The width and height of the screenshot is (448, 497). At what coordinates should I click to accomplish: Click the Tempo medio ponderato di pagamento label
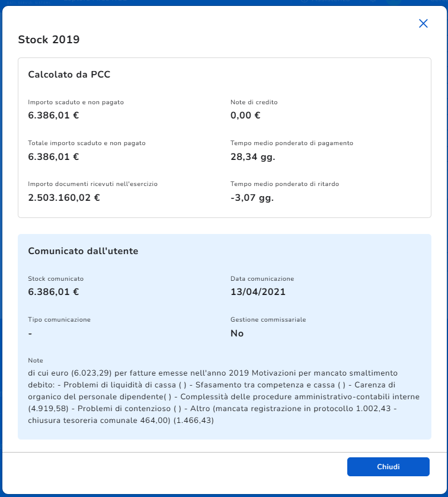point(292,143)
